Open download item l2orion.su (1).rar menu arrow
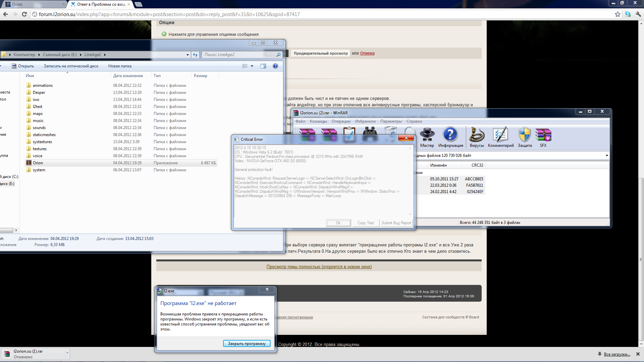Viewport: 644px width, 362px height. tap(67, 353)
